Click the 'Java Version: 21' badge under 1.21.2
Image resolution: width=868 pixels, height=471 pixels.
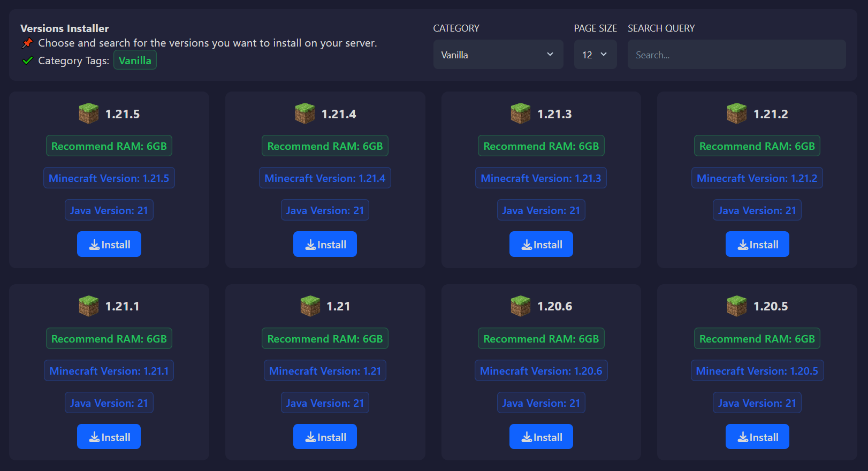click(757, 210)
